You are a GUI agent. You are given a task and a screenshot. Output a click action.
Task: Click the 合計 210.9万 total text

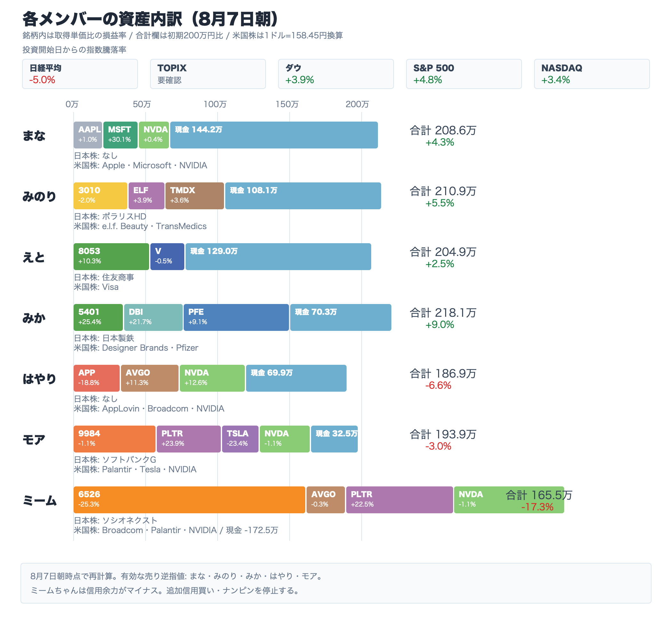click(443, 191)
